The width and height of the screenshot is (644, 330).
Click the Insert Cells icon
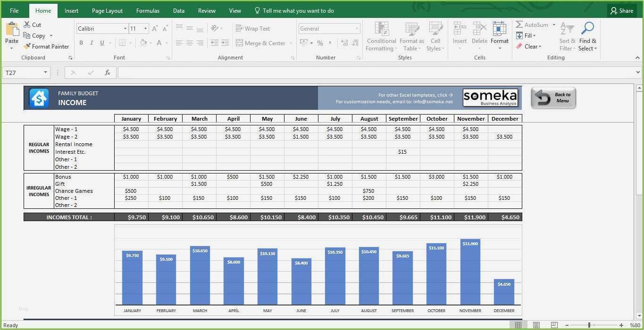pyautogui.click(x=459, y=33)
